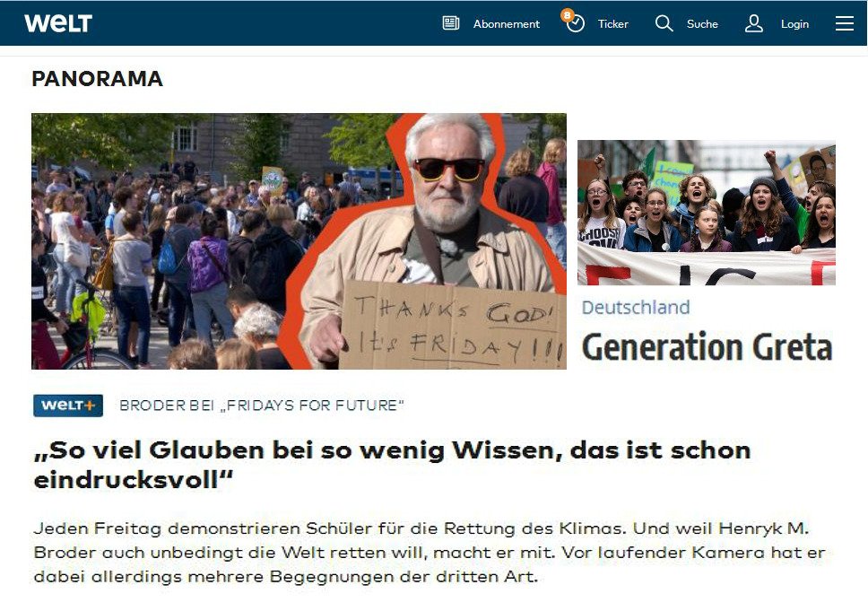Open the newspaper Abonnement icon

[x=451, y=23]
